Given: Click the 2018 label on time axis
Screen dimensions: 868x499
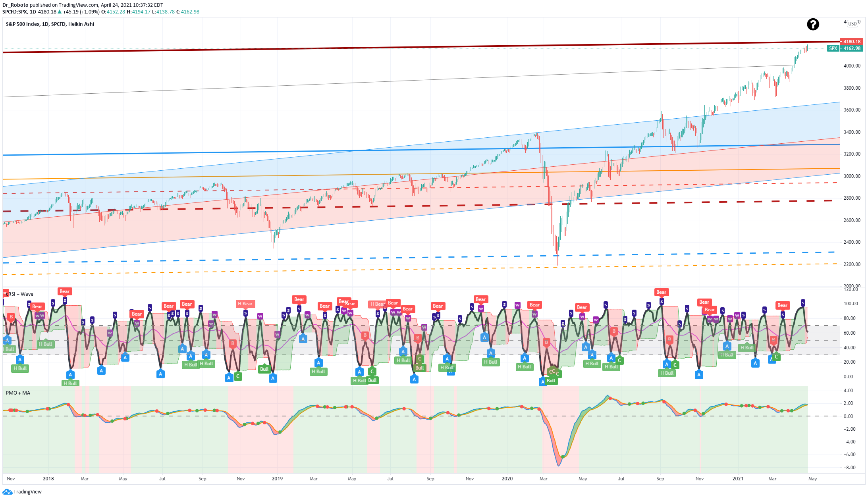Looking at the screenshot, I should [x=48, y=479].
